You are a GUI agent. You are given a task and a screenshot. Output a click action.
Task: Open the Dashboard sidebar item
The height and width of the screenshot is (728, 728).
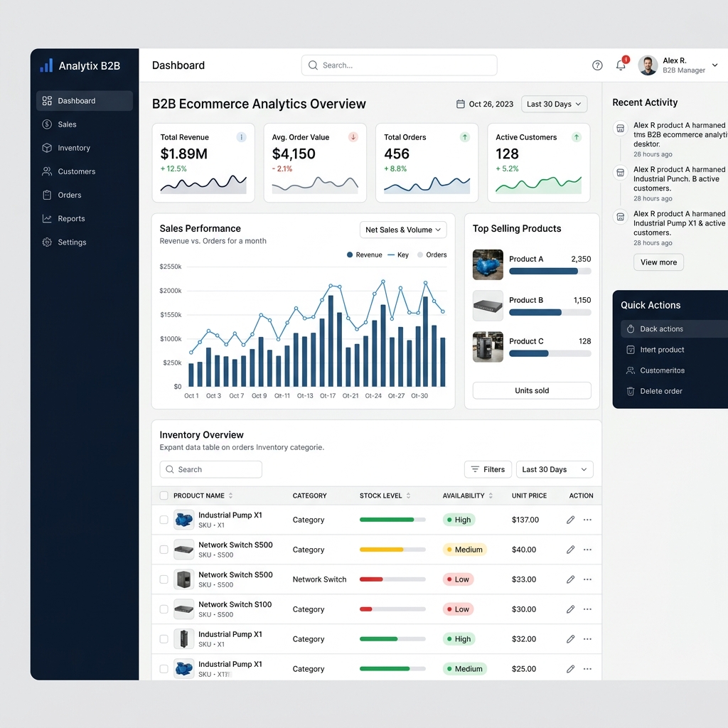[x=85, y=101]
